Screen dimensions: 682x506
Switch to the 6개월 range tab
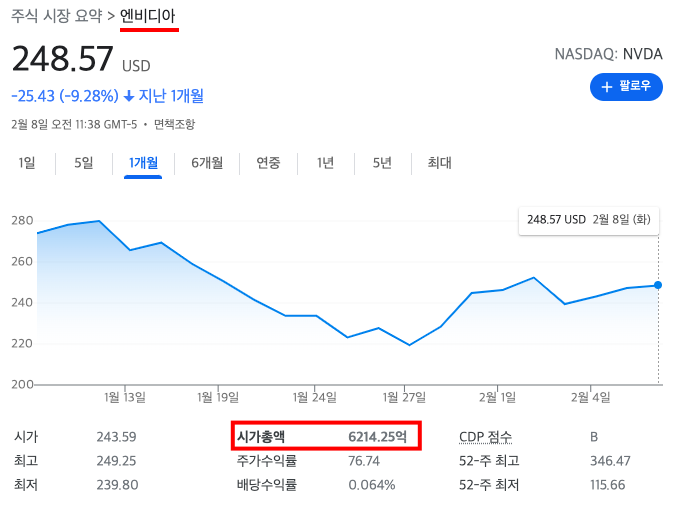point(207,163)
